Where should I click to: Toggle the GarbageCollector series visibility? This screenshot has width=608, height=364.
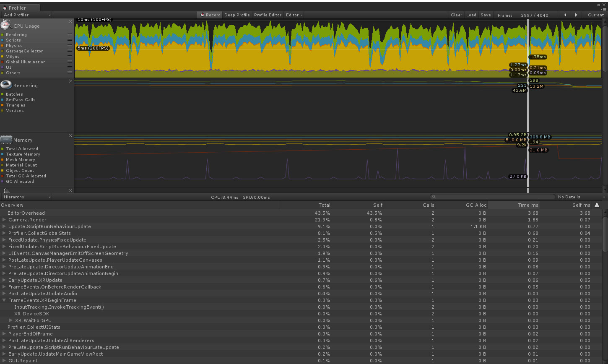3,51
